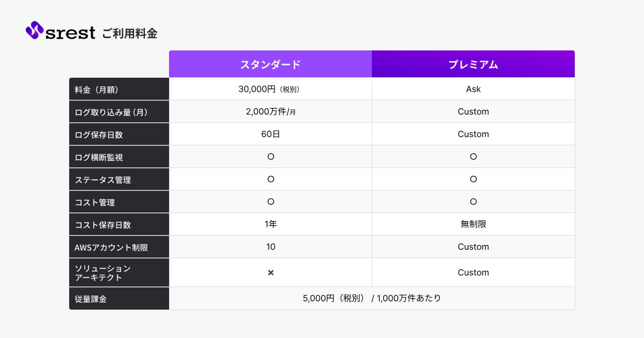The image size is (644, 338).
Task: Click Premium circle mark for コスト管理
Action: [x=473, y=202]
